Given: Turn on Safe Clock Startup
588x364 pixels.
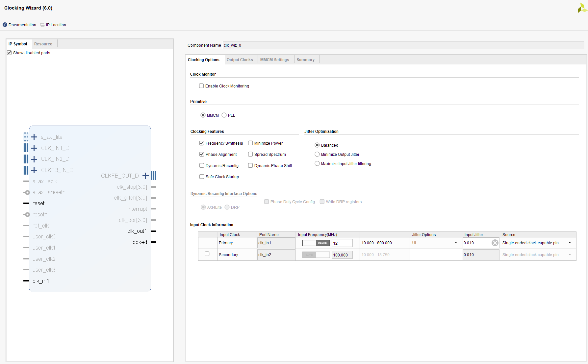Looking at the screenshot, I should coord(202,177).
